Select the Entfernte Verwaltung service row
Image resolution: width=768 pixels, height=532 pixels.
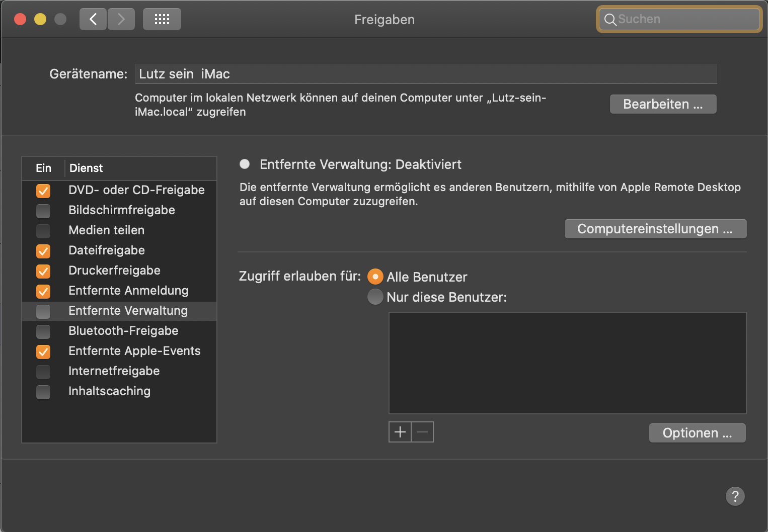(x=119, y=311)
